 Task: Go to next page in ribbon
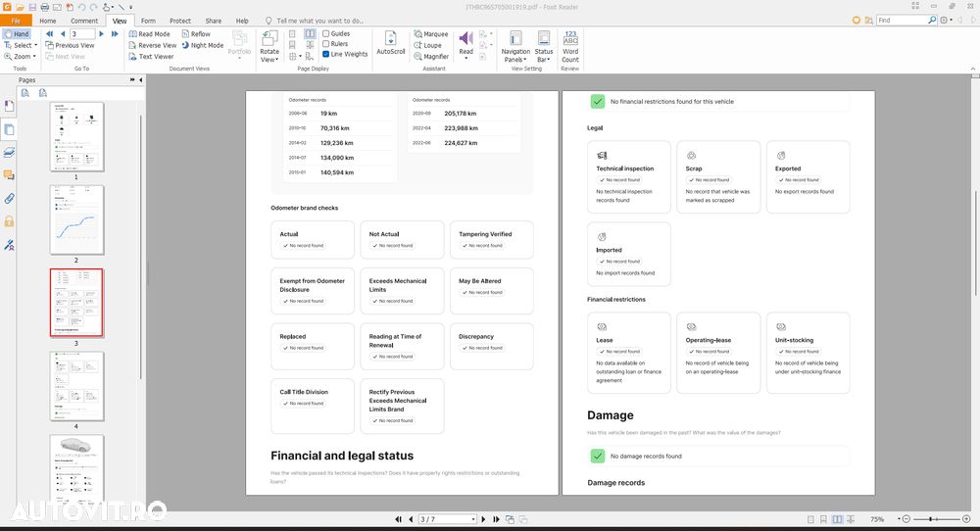[x=101, y=33]
